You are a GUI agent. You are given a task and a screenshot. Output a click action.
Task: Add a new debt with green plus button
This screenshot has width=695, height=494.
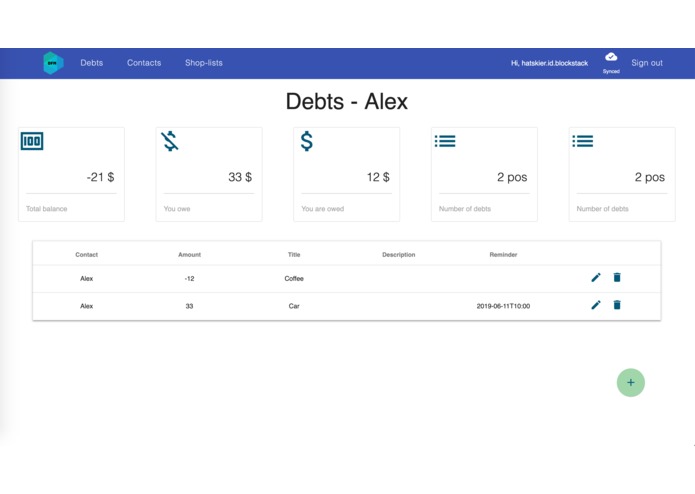click(x=631, y=383)
